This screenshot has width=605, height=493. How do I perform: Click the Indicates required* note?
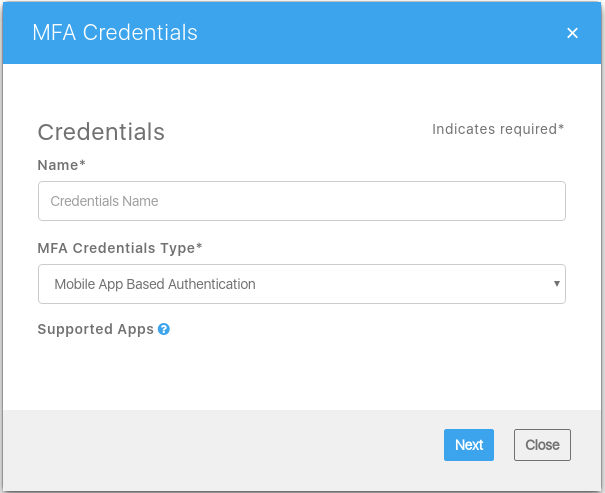pos(498,129)
